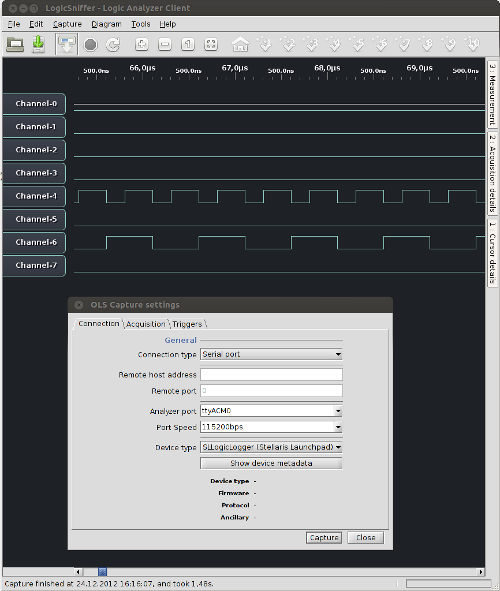Image resolution: width=500 pixels, height=591 pixels.
Task: Click Show device metadata button
Action: pos(271,463)
